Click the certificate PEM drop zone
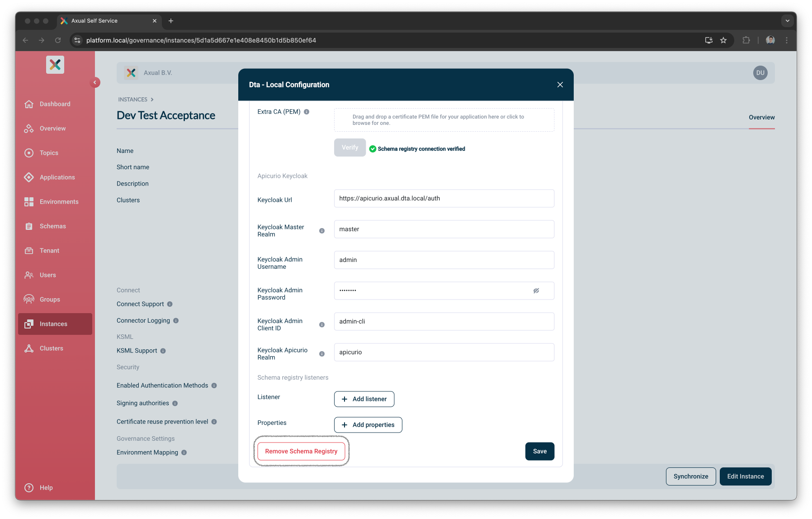Screen dimensions: 812x519 [444, 120]
